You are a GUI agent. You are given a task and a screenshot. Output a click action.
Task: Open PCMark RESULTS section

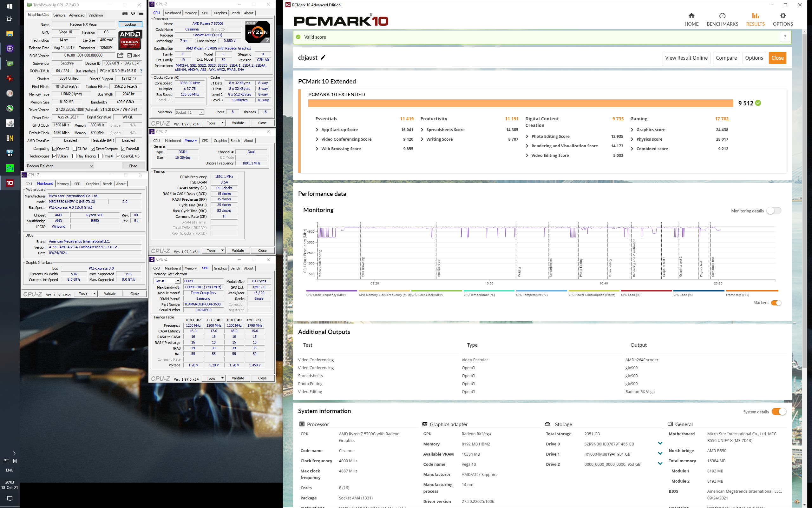point(755,19)
